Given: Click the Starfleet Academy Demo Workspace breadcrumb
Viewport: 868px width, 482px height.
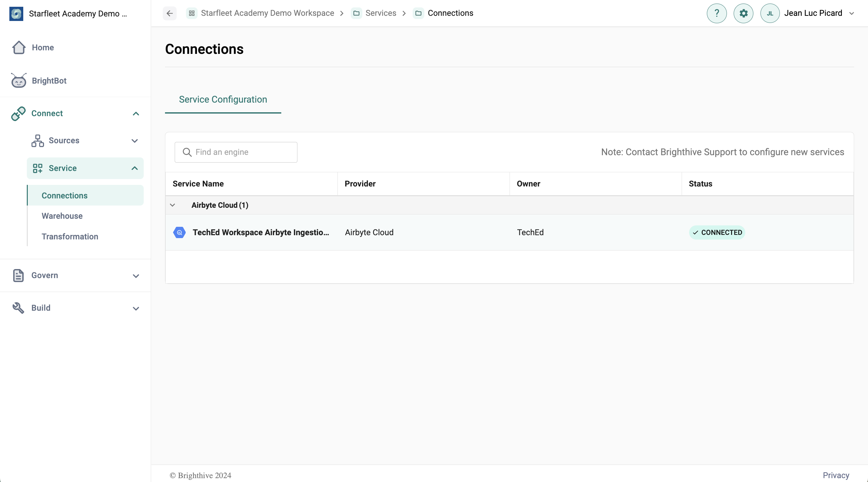Looking at the screenshot, I should pos(268,13).
